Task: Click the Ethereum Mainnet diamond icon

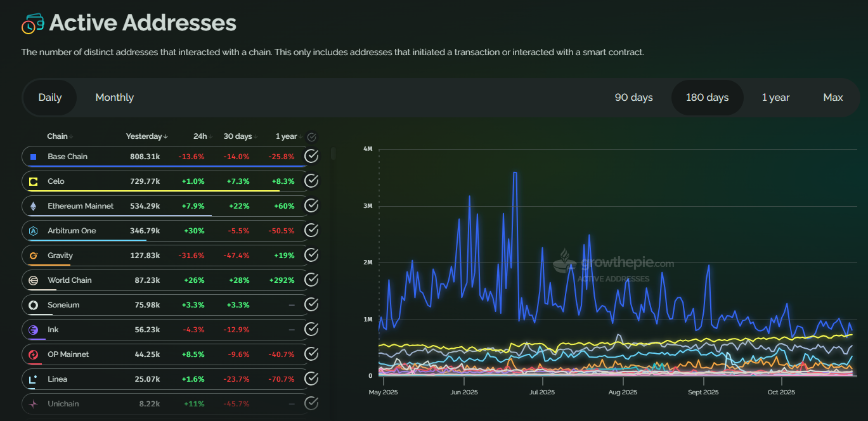Action: (34, 206)
